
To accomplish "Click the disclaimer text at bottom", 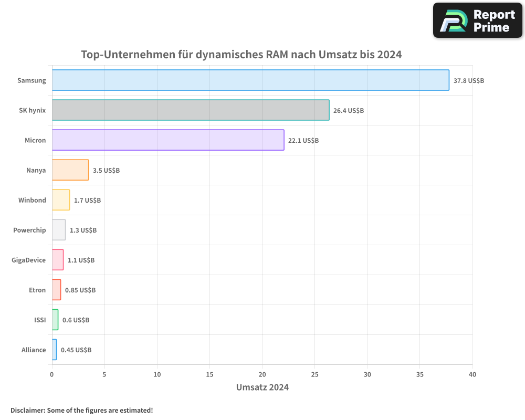I will coord(82,411).
